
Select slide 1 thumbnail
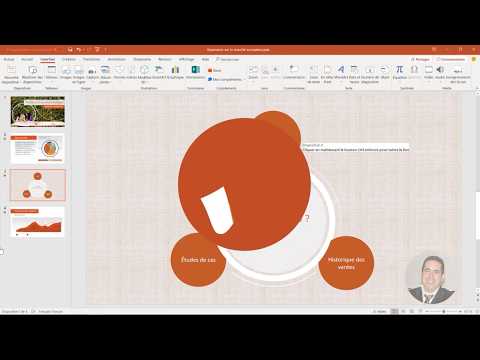click(x=38, y=112)
